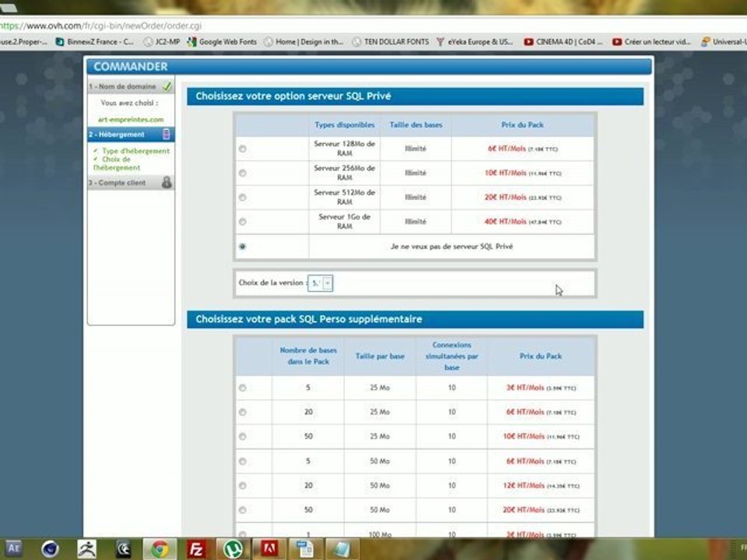Screen dimensions: 747x560
Task: Select 50 bases 25 Mo pack radio
Action: click(x=243, y=436)
